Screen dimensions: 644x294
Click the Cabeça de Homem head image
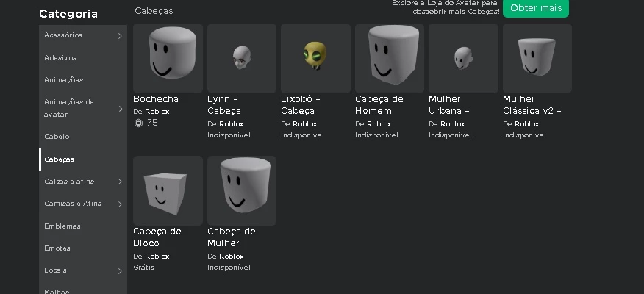(x=390, y=58)
